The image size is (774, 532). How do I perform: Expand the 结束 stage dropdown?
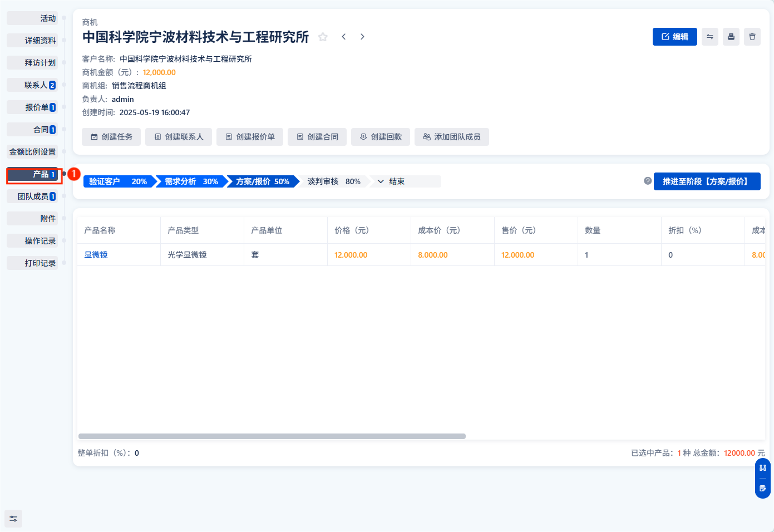pos(405,181)
